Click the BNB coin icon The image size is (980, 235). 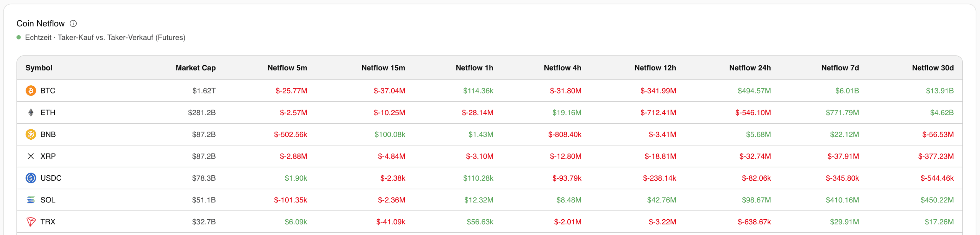point(31,134)
